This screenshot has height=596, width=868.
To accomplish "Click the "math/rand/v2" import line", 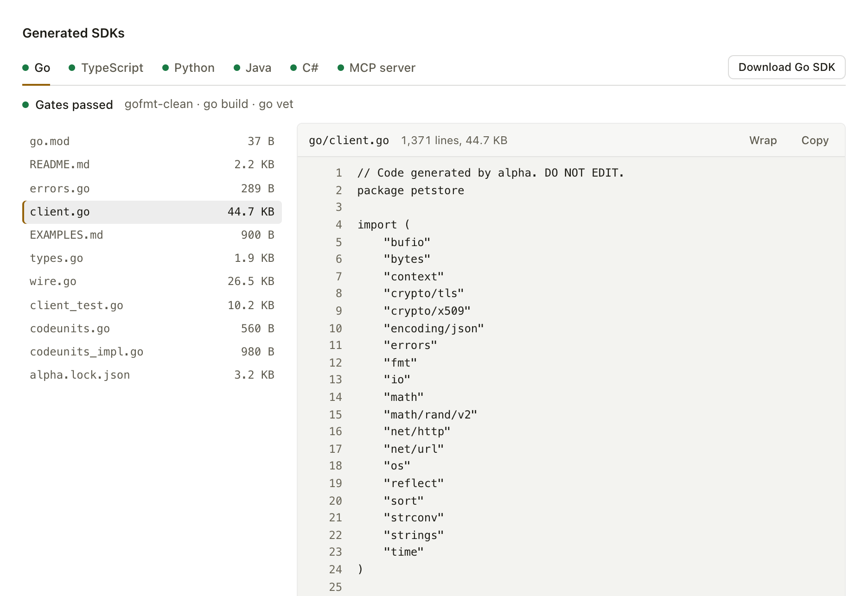I will coord(430,415).
